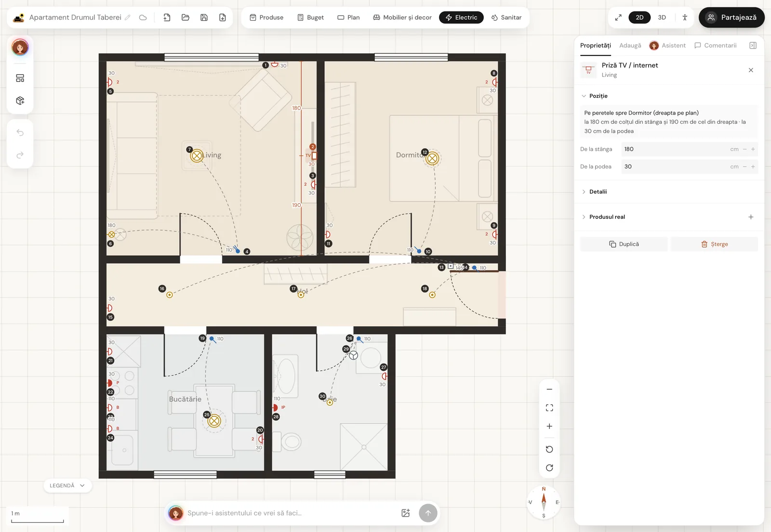Open the Adaugă panel tab
Image resolution: width=771 pixels, height=532 pixels.
click(630, 45)
